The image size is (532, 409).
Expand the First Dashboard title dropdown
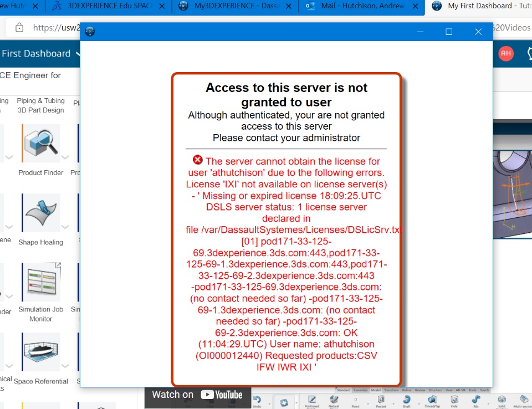(x=78, y=54)
